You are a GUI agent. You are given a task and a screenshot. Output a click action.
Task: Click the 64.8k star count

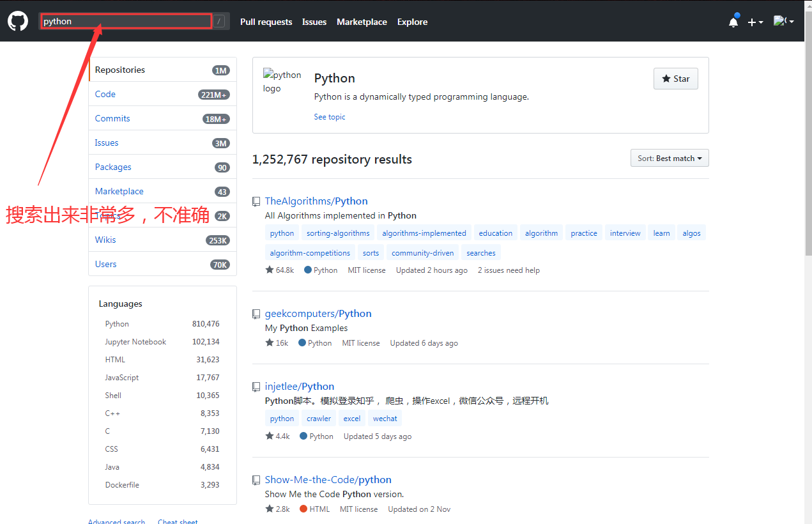280,270
